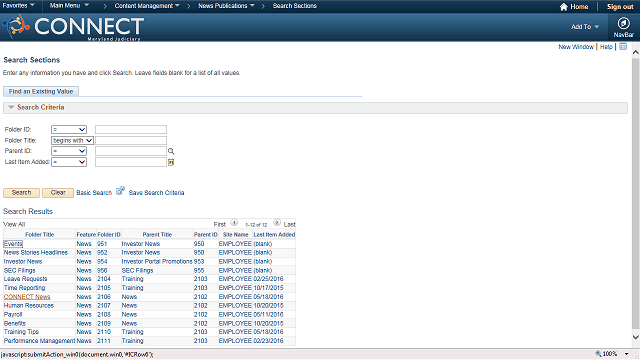Open Investor News folder title result
640x360 pixels.
[23, 261]
